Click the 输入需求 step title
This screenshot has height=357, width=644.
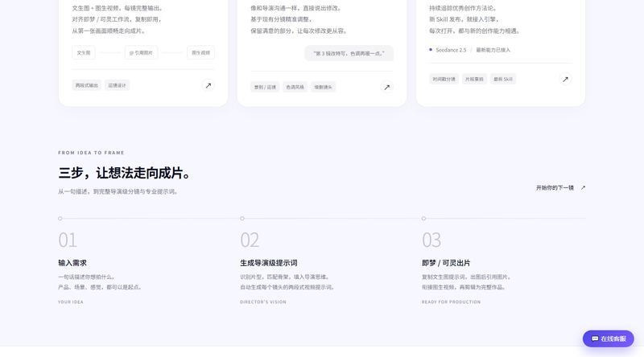click(72, 263)
